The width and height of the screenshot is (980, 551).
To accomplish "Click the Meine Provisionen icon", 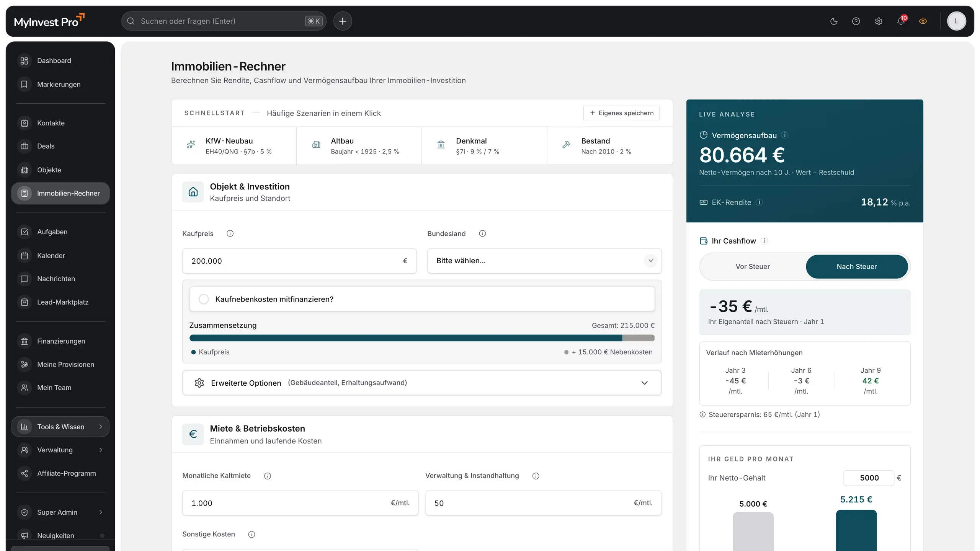I will tap(24, 364).
